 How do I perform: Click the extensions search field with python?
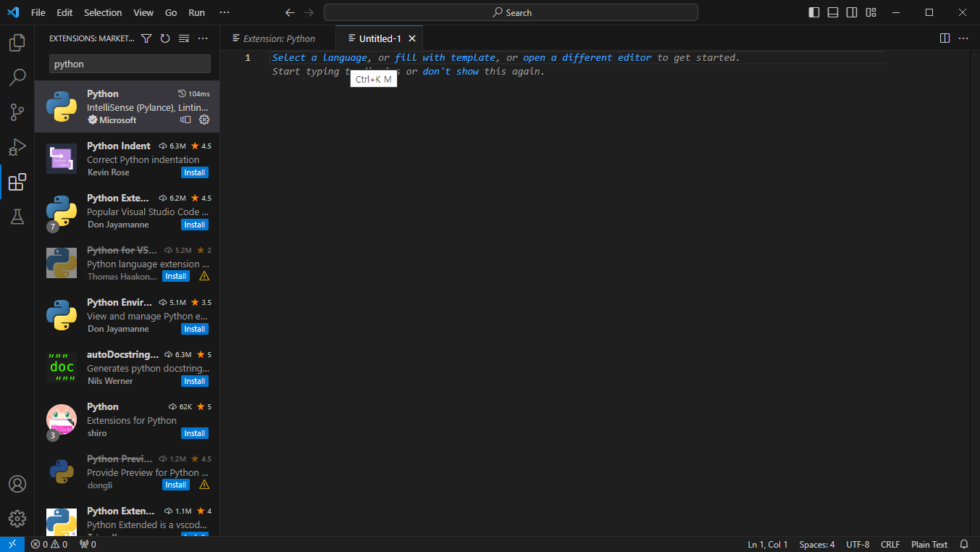(130, 64)
